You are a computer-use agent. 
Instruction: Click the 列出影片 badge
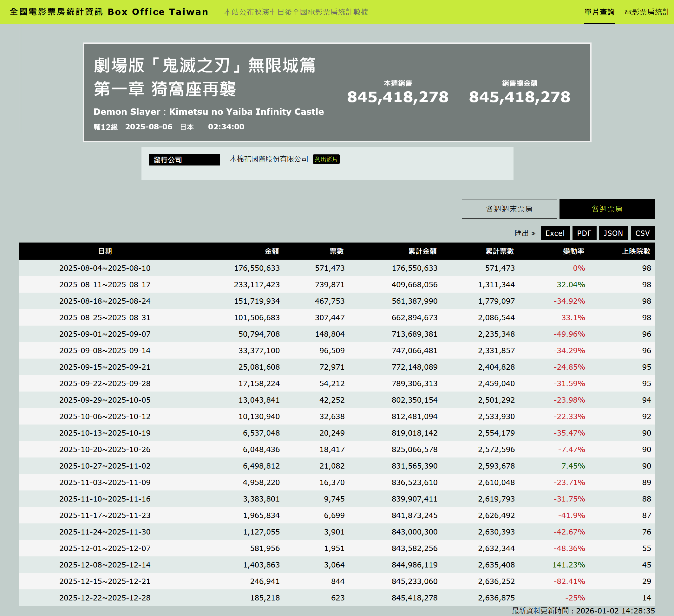pyautogui.click(x=326, y=159)
